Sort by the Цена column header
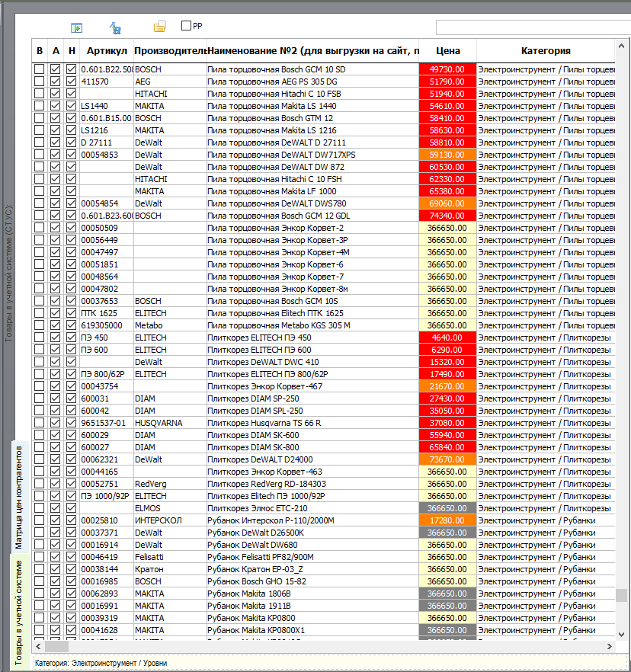 point(448,51)
